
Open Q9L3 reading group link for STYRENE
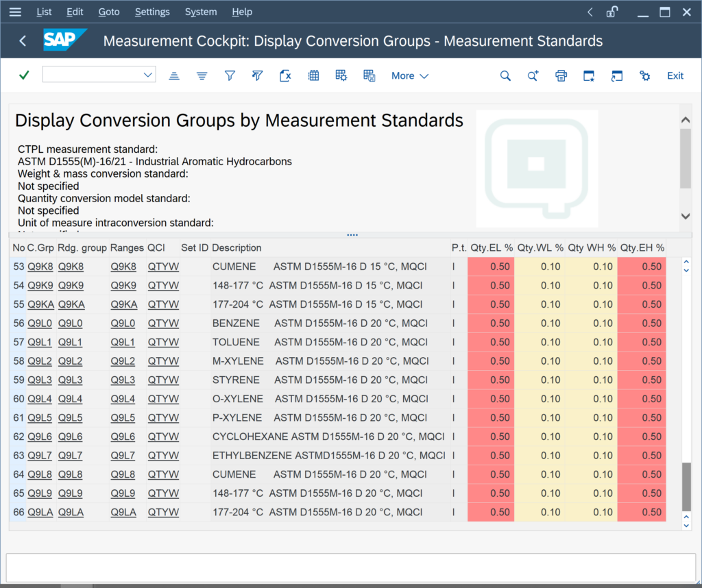pyautogui.click(x=71, y=380)
